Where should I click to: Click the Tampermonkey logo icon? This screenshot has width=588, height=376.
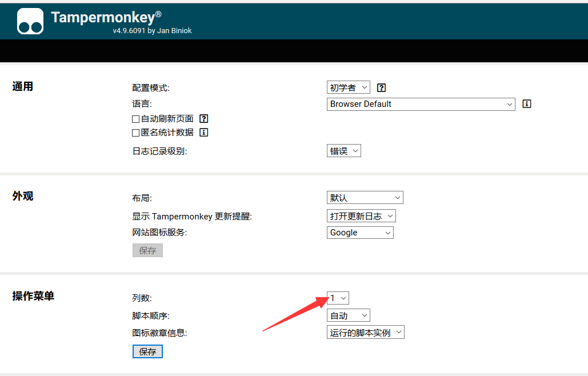coord(30,21)
